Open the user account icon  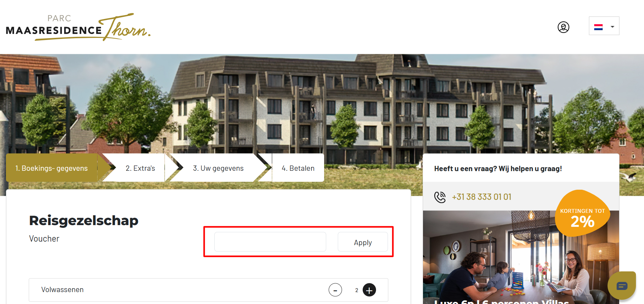563,27
